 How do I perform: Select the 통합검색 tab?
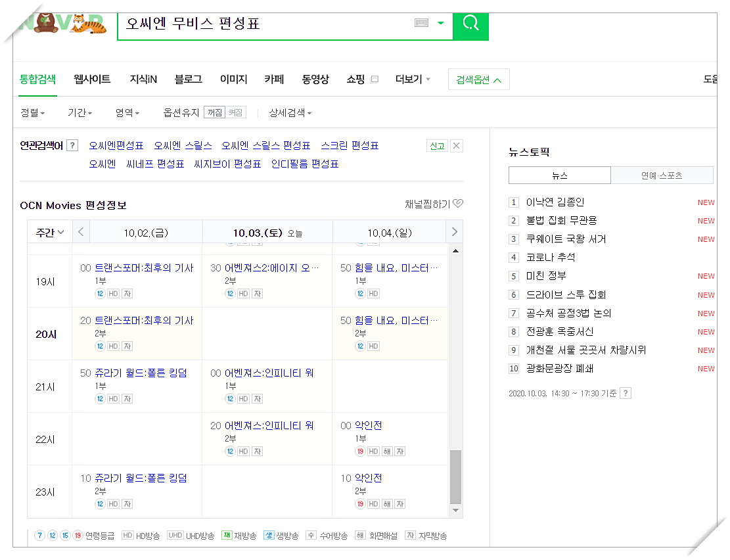click(37, 79)
